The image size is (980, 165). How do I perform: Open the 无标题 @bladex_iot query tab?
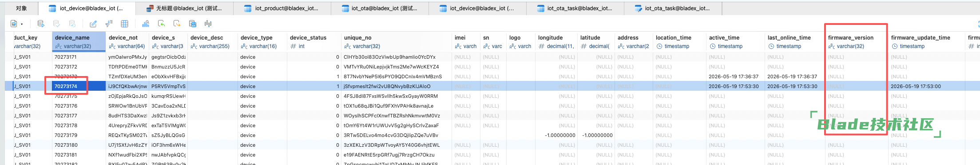click(x=185, y=8)
